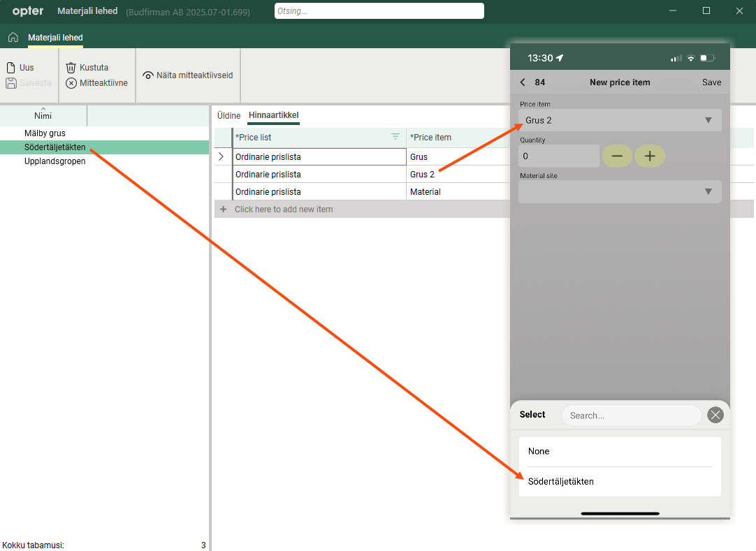This screenshot has width=756, height=551.
Task: Open the Material site dropdown
Action: (619, 191)
